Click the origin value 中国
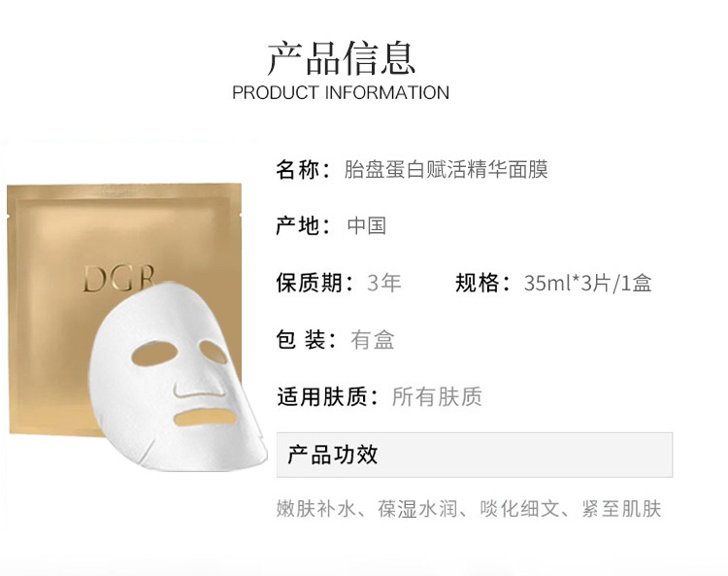The height and width of the screenshot is (576, 728). 367,225
